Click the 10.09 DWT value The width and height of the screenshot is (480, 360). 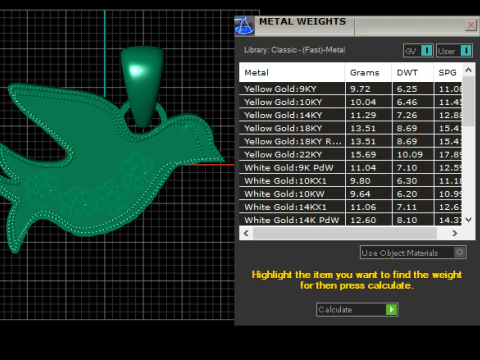point(409,155)
